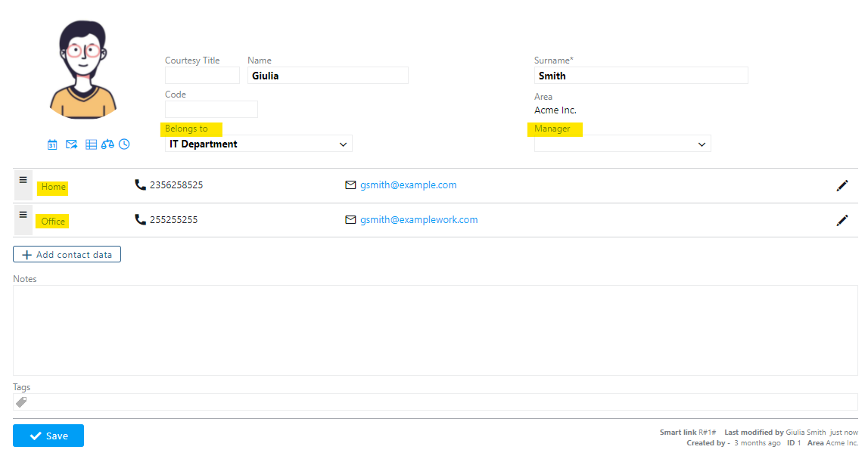Click the tag icon in Tags field
Image resolution: width=868 pixels, height=459 pixels.
pos(21,402)
